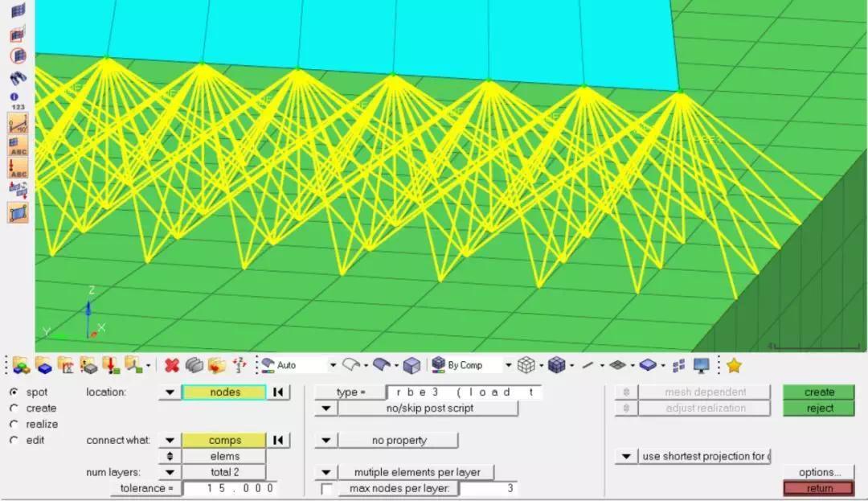Click the red return button
This screenshot has height=501, width=868.
(819, 488)
